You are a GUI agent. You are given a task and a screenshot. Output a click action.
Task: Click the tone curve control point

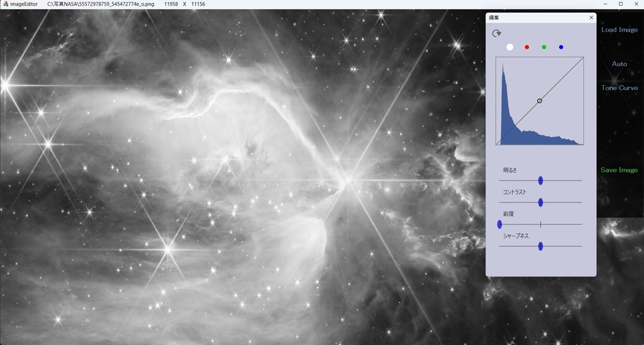click(540, 101)
